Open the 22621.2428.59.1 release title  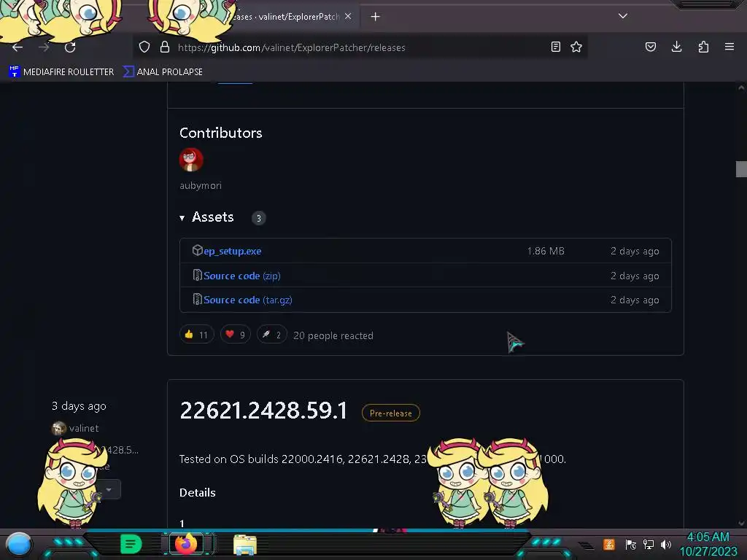264,411
